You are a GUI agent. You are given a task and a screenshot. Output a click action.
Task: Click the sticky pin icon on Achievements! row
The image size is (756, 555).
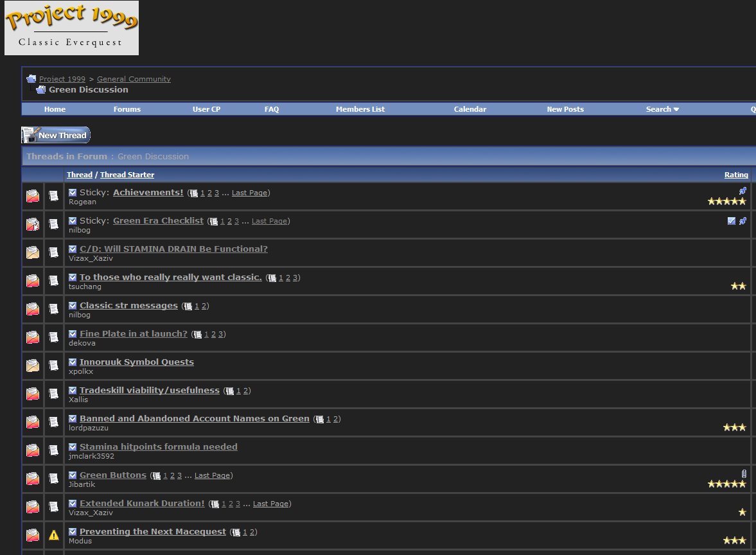(743, 191)
